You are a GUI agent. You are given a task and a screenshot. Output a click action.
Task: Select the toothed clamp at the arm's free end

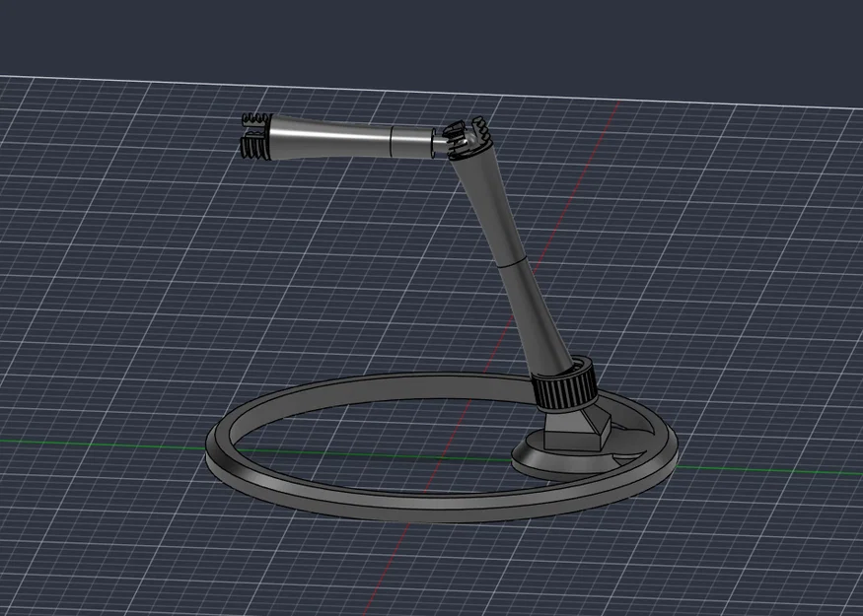pos(255,136)
